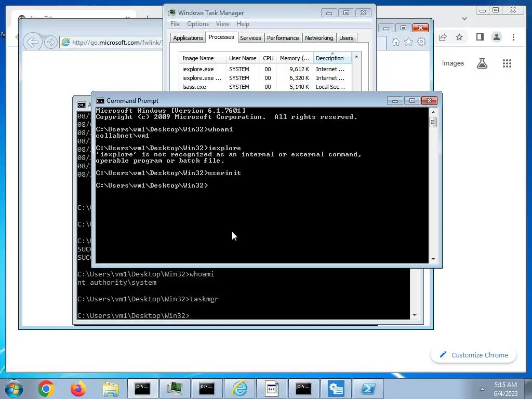
Task: Open the taskbar clock showing 5:15 AM
Action: click(x=506, y=389)
